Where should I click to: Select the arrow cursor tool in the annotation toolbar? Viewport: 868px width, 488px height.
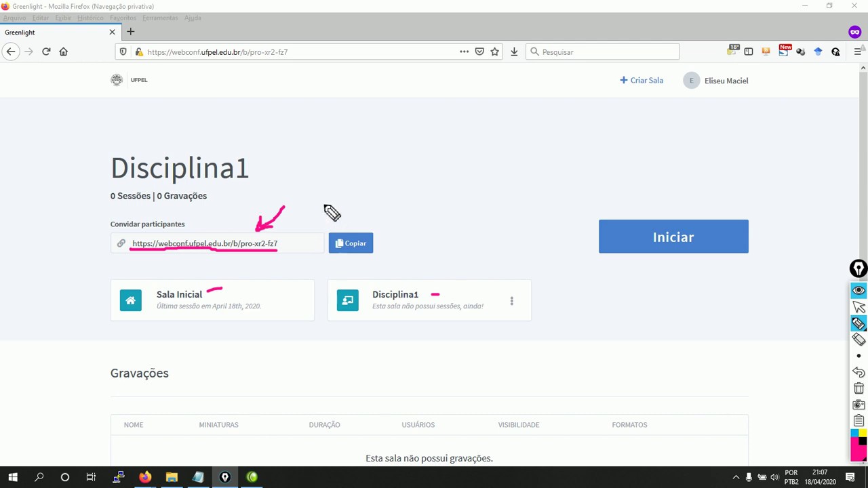859,307
